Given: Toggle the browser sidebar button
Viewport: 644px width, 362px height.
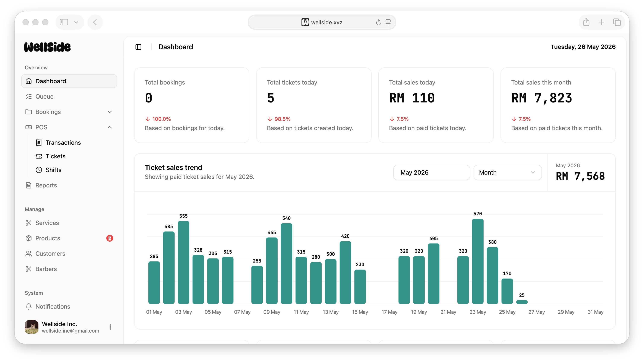Looking at the screenshot, I should 64,22.
